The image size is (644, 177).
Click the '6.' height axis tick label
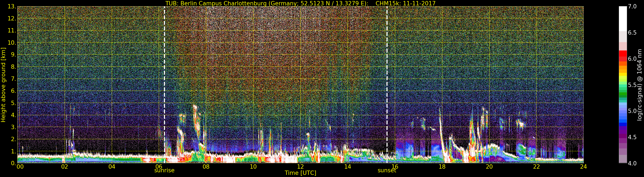point(14,91)
